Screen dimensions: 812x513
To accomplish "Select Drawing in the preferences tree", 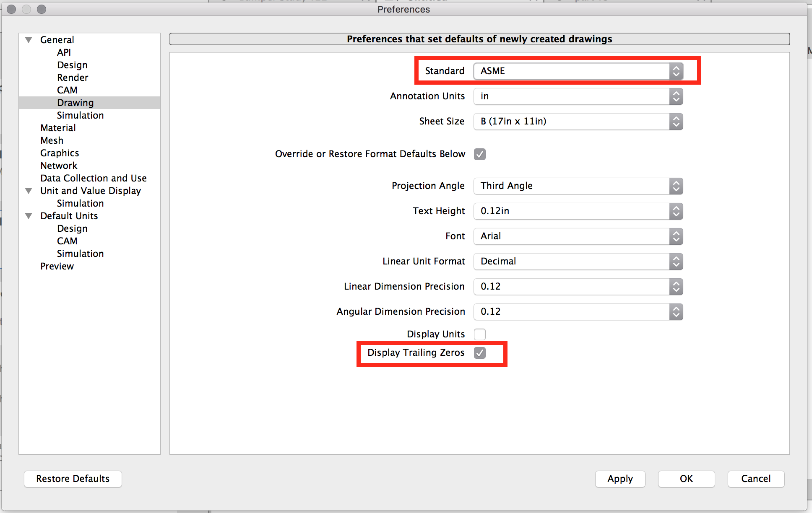I will (75, 102).
